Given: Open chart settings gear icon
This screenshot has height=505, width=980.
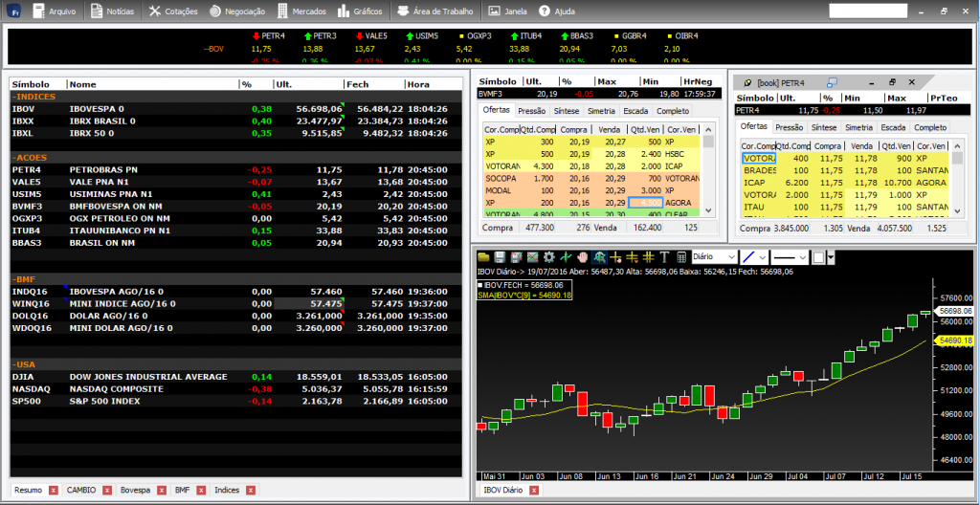Looking at the screenshot, I should 549,257.
